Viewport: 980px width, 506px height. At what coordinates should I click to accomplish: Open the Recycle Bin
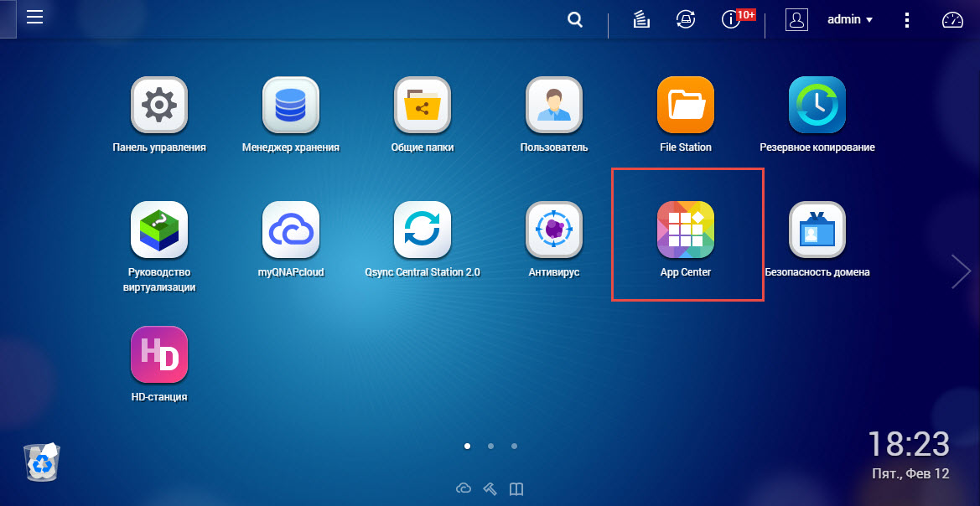coord(43,462)
